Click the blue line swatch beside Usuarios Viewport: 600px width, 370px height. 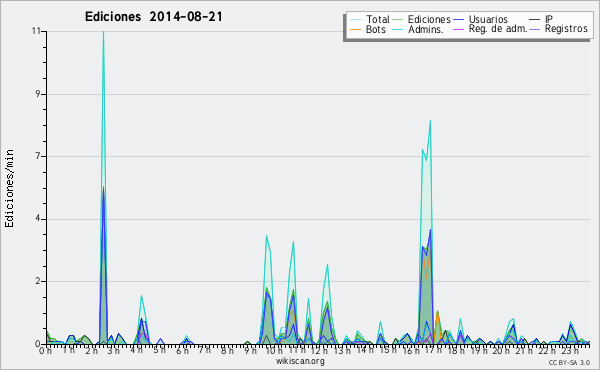(458, 20)
